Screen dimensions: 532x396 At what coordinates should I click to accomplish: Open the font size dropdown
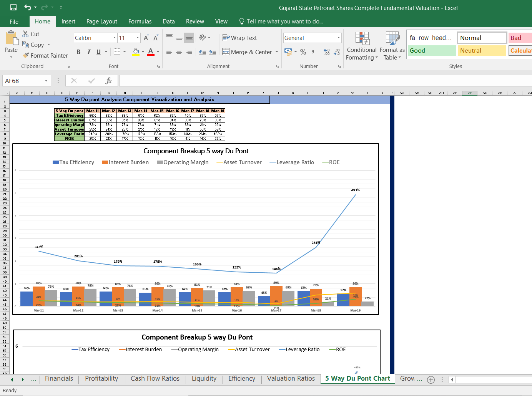138,38
